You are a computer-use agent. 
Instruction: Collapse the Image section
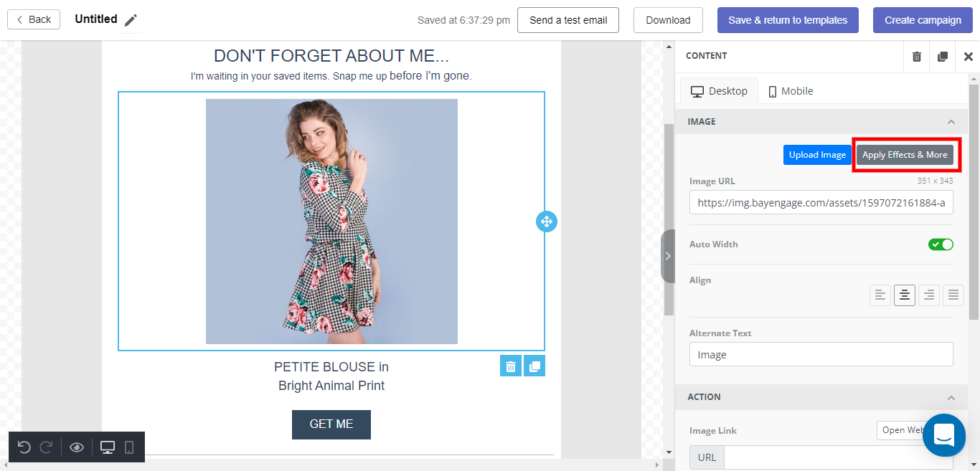tap(951, 122)
